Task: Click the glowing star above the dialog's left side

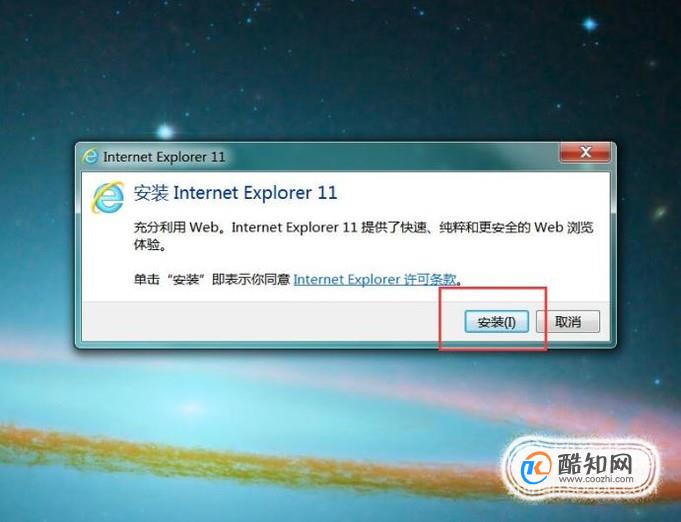Action: tap(165, 131)
